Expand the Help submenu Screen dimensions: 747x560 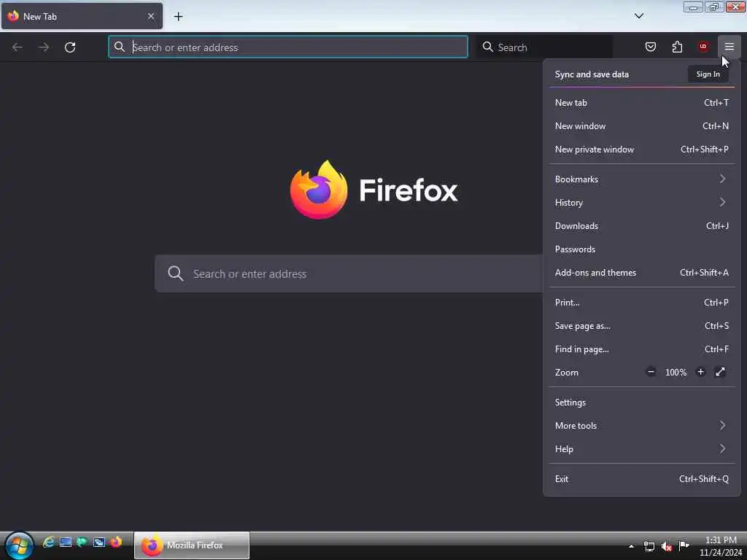pyautogui.click(x=642, y=449)
